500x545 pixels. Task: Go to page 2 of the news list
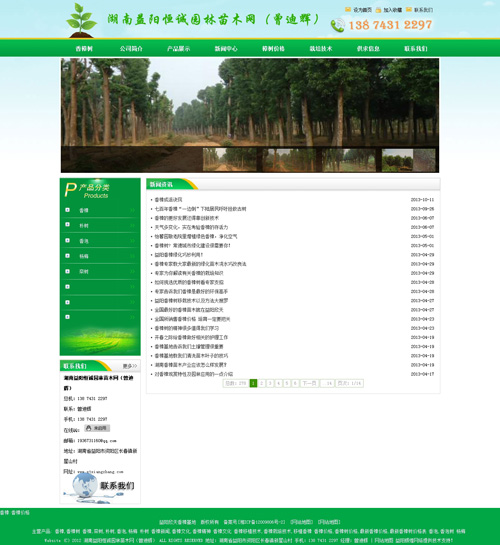262,383
